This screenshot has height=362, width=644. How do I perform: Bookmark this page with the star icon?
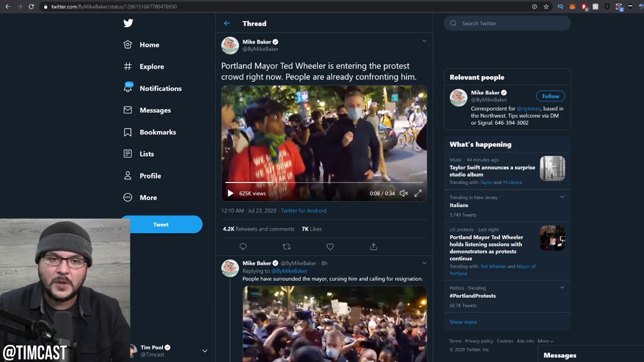(546, 7)
